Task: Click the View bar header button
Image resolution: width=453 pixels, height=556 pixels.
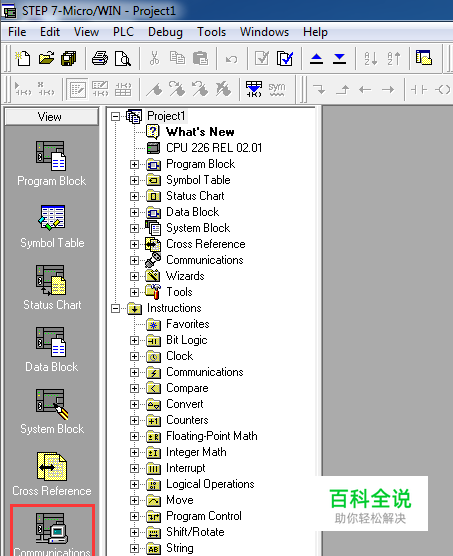Action: 52,117
